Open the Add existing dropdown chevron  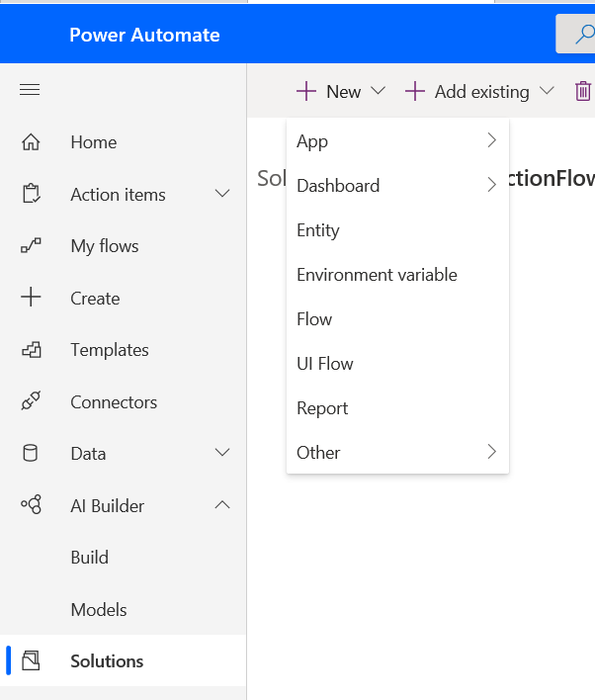click(547, 91)
